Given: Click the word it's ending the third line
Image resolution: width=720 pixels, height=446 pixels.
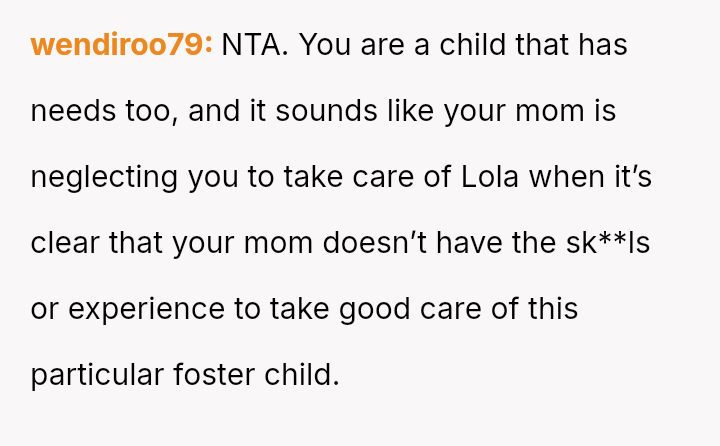Looking at the screenshot, I should [x=632, y=177].
